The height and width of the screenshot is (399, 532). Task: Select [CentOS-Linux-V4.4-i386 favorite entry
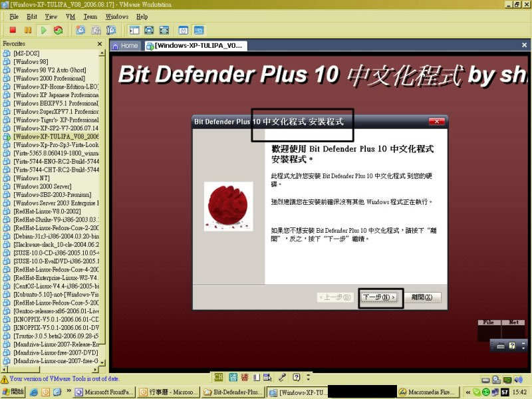pyautogui.click(x=56, y=286)
